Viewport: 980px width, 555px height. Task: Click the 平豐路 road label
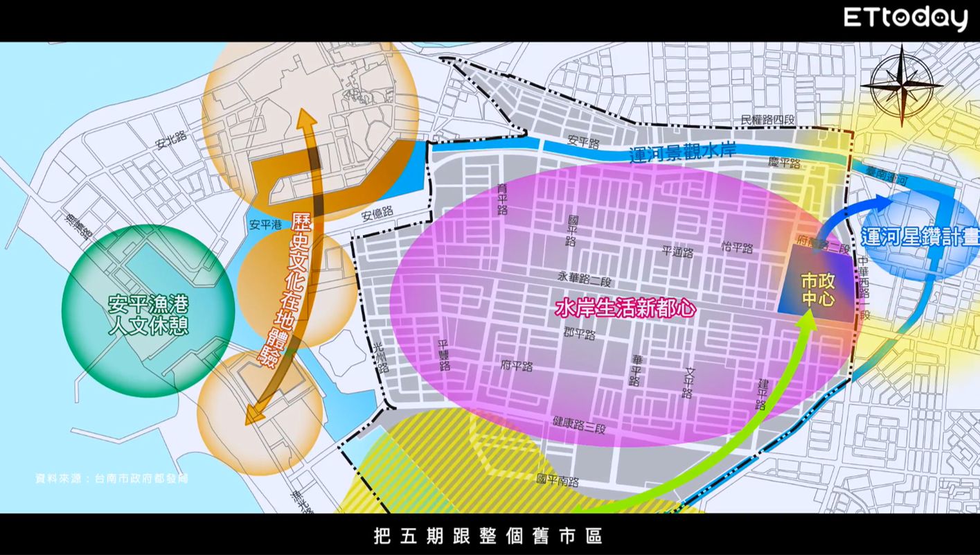(444, 355)
